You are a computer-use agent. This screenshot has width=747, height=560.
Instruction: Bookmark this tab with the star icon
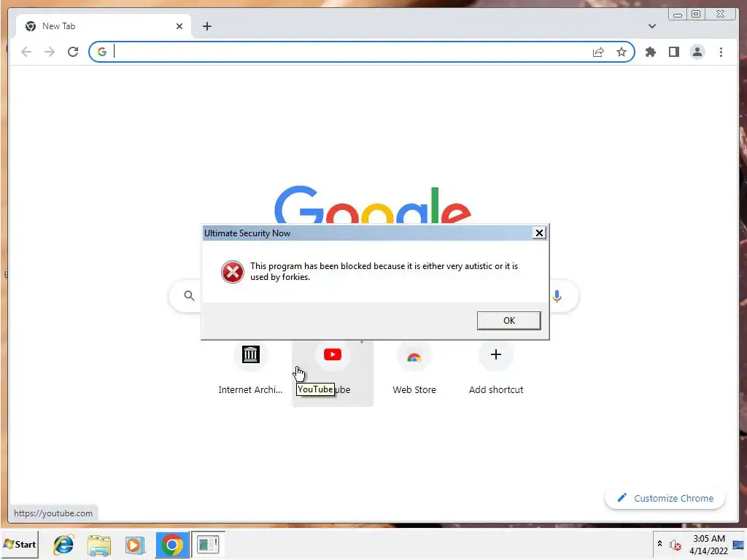[622, 52]
